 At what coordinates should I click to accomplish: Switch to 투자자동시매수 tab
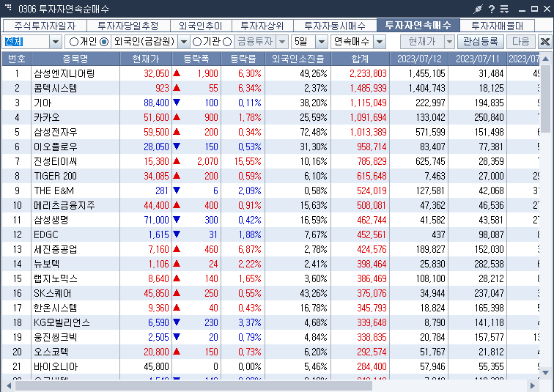(x=335, y=26)
